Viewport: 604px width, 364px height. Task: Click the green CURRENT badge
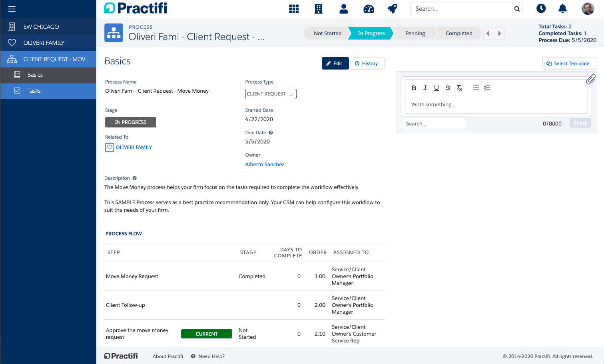pyautogui.click(x=207, y=334)
